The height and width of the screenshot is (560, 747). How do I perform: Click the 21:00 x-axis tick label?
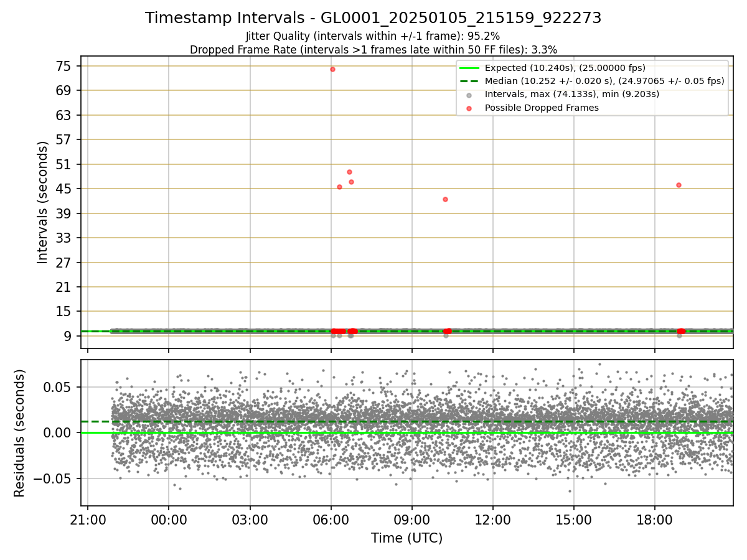[x=88, y=519]
